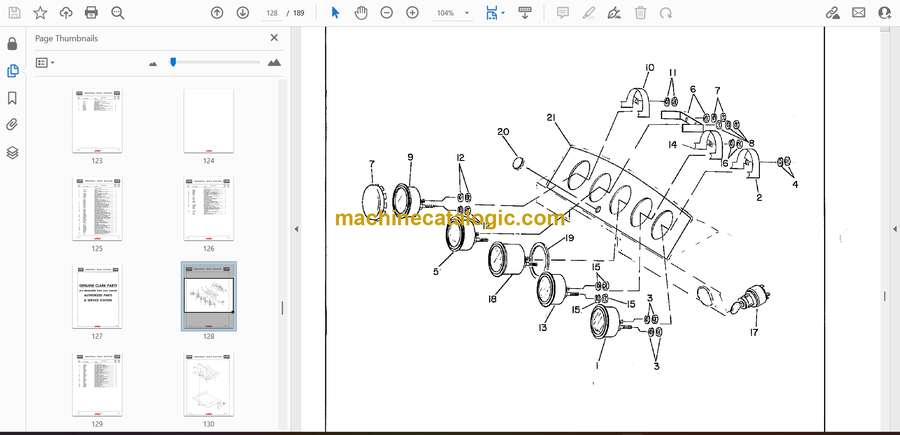The image size is (900, 435).
Task: Click the Save file icon
Action: pos(14,13)
